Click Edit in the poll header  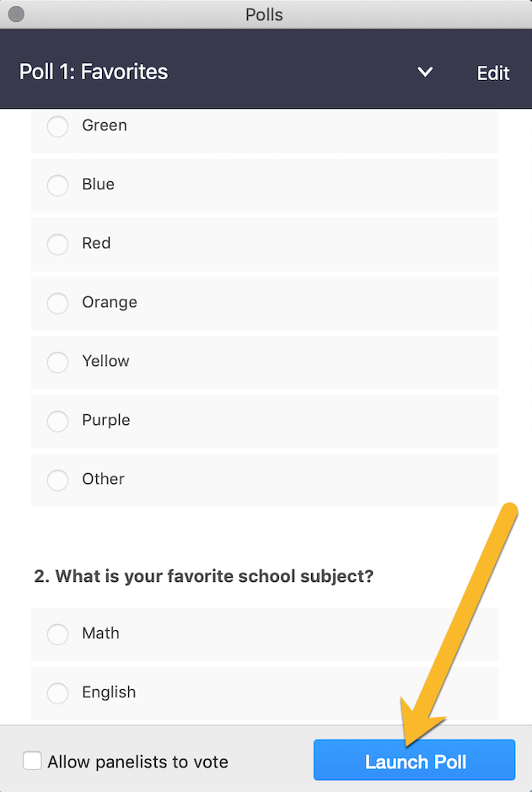point(492,73)
